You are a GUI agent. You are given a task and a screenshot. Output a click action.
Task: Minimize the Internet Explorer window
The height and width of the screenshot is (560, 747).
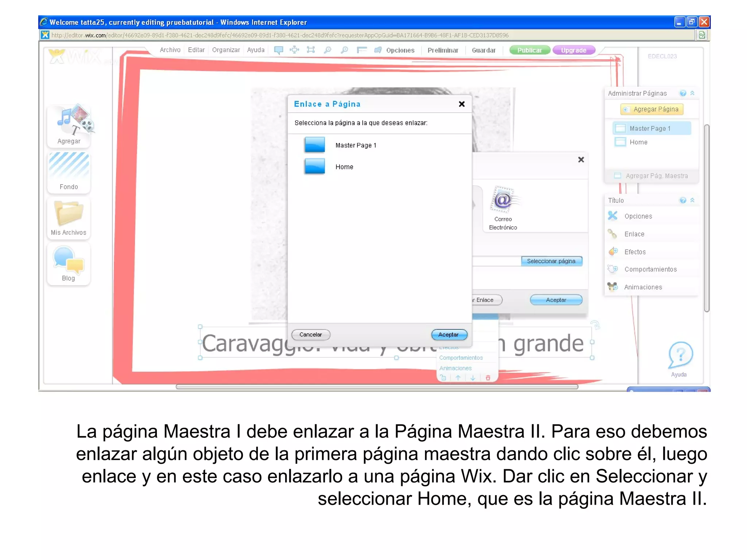679,22
